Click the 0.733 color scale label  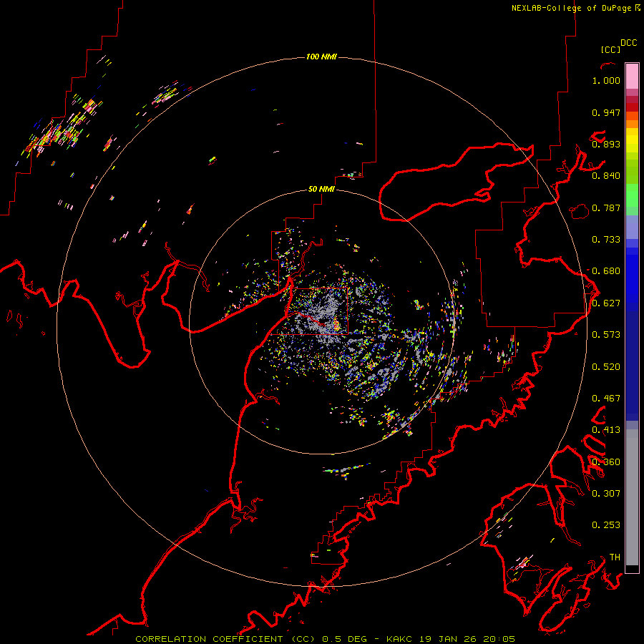[606, 240]
